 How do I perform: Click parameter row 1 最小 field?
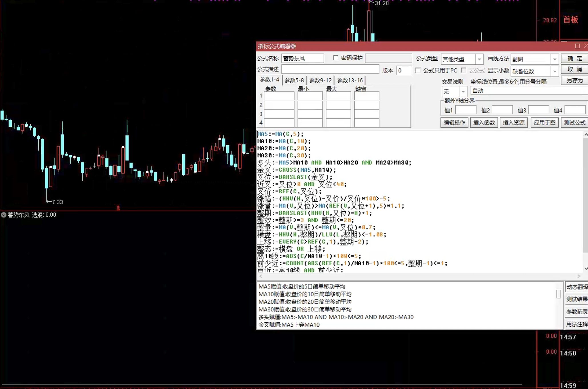pyautogui.click(x=310, y=96)
